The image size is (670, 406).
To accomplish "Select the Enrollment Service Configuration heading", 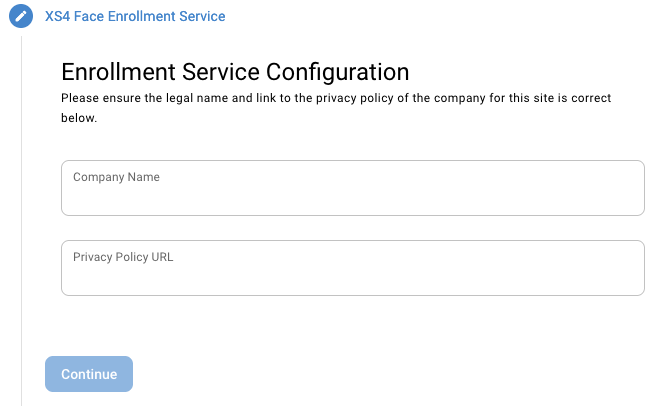I will click(235, 72).
